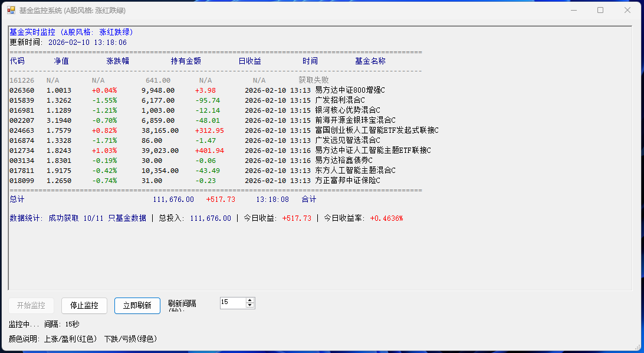
Task: Click the 今日收益率 +0.4636% value
Action: [x=386, y=218]
